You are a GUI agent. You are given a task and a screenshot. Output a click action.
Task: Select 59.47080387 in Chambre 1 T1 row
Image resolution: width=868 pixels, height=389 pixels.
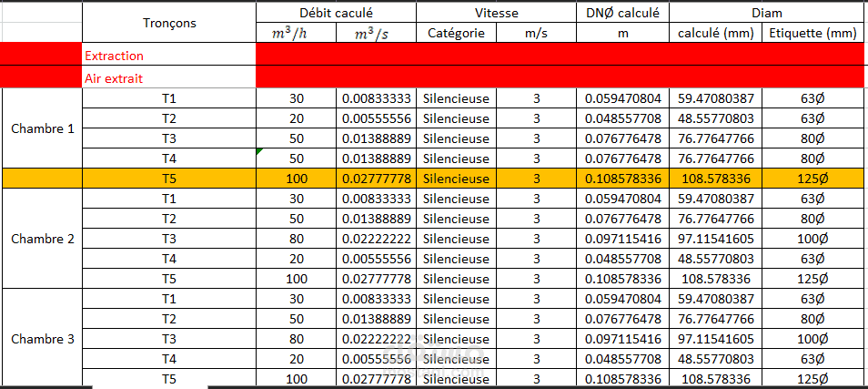click(716, 98)
